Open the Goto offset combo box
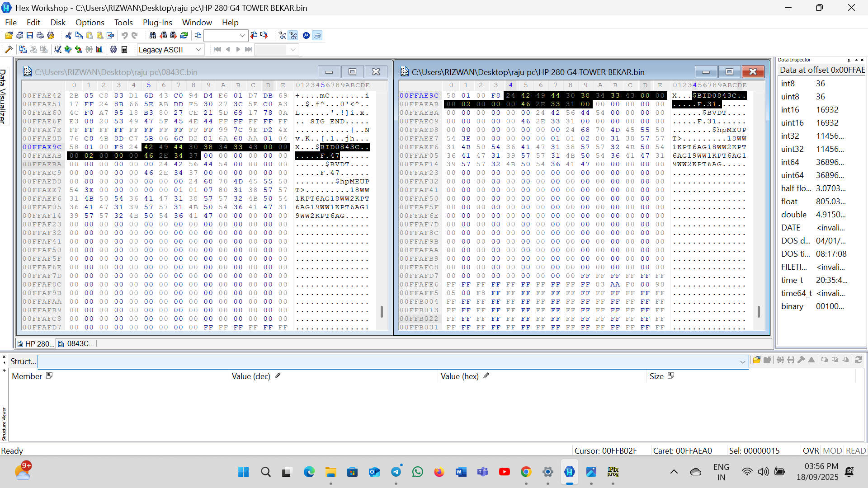Image resolution: width=868 pixels, height=488 pixels. click(x=226, y=35)
